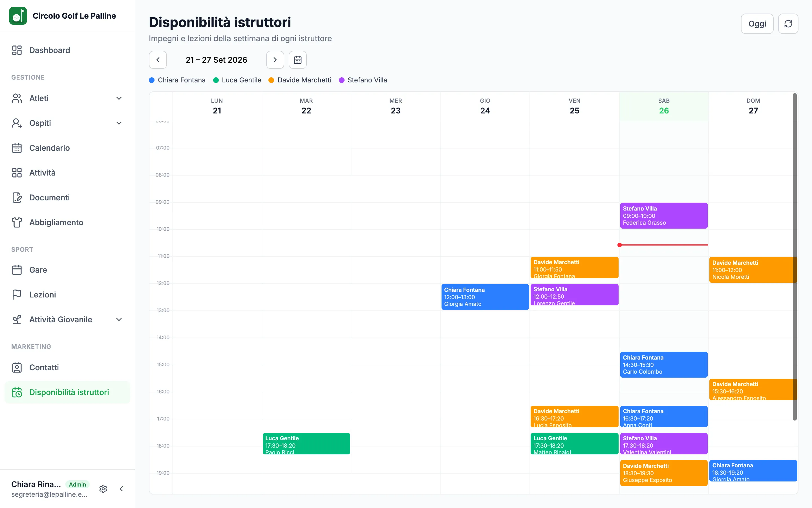Click the SAB 26 day header

click(x=664, y=106)
